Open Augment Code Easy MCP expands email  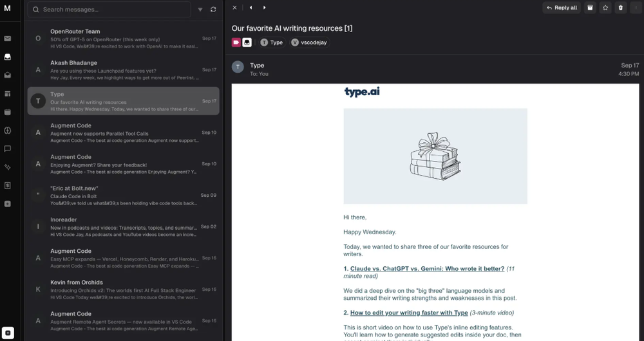click(x=123, y=258)
